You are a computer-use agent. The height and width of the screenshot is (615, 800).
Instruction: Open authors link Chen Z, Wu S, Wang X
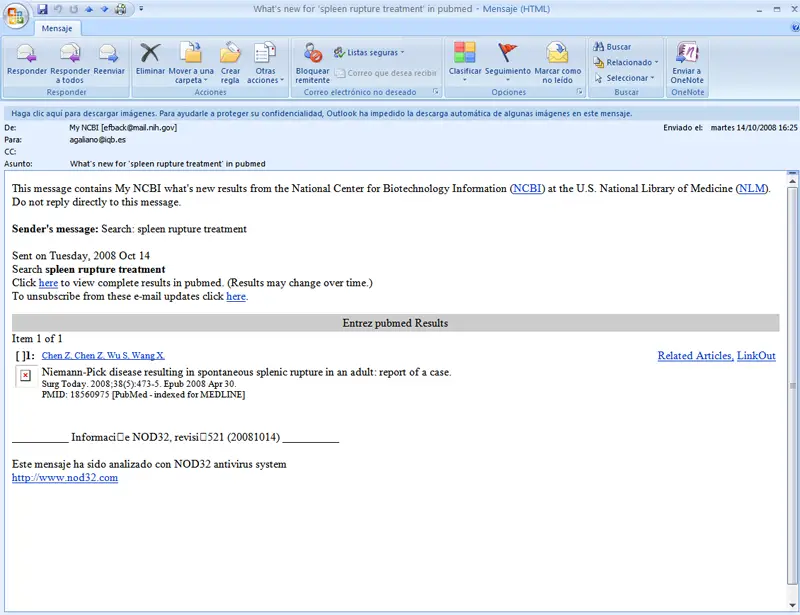pyautogui.click(x=103, y=356)
